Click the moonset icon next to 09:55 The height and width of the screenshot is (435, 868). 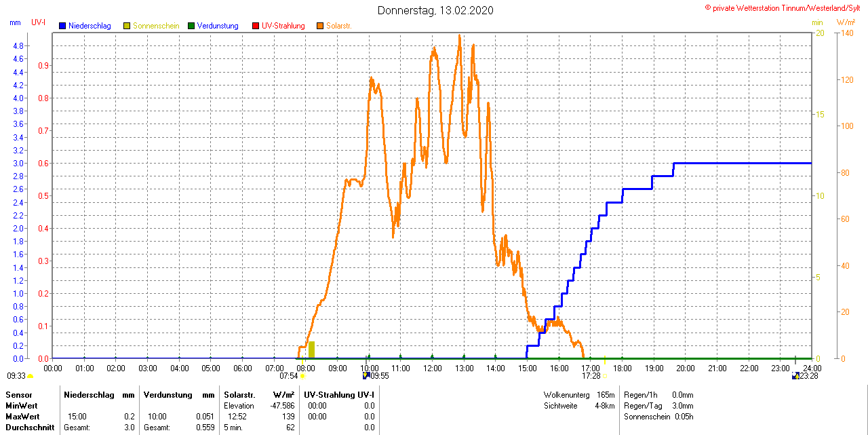coord(366,375)
